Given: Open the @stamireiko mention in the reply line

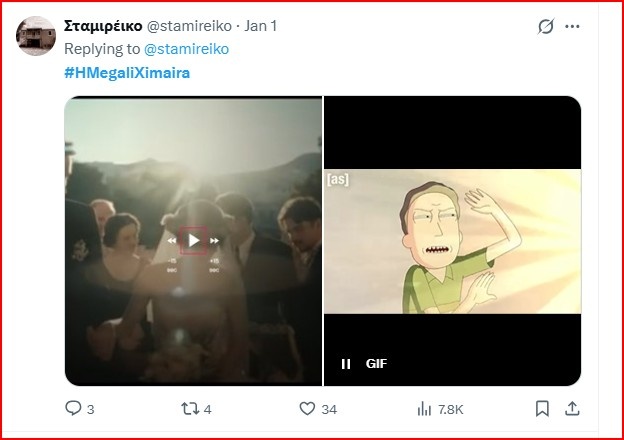Looking at the screenshot, I should (x=187, y=49).
